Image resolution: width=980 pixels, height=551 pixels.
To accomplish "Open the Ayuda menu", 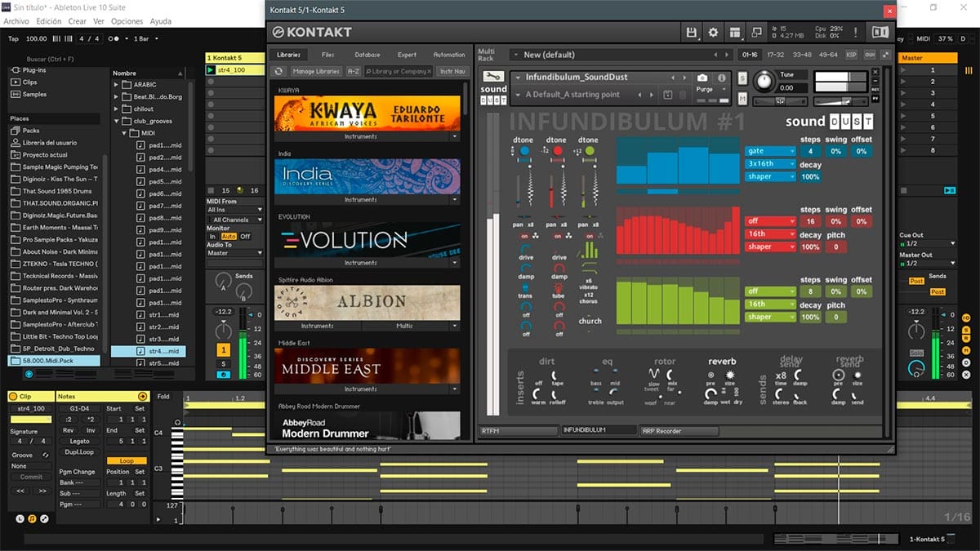I will (161, 21).
